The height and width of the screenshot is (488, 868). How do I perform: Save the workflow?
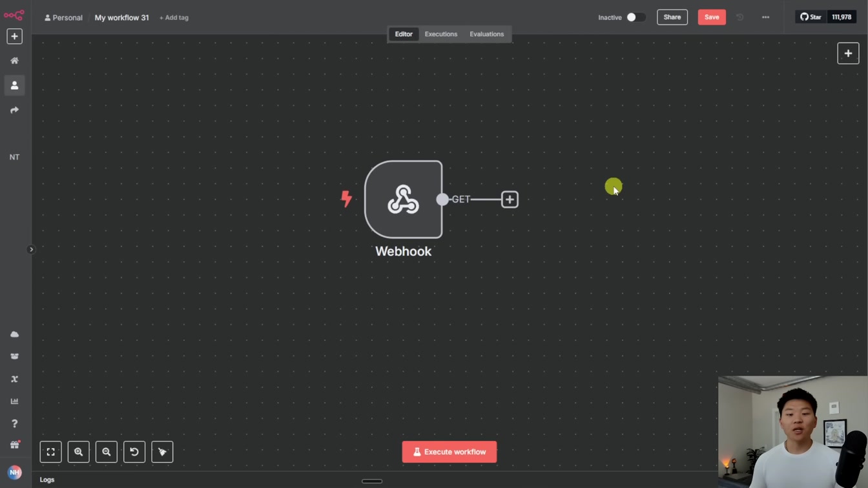coord(712,17)
